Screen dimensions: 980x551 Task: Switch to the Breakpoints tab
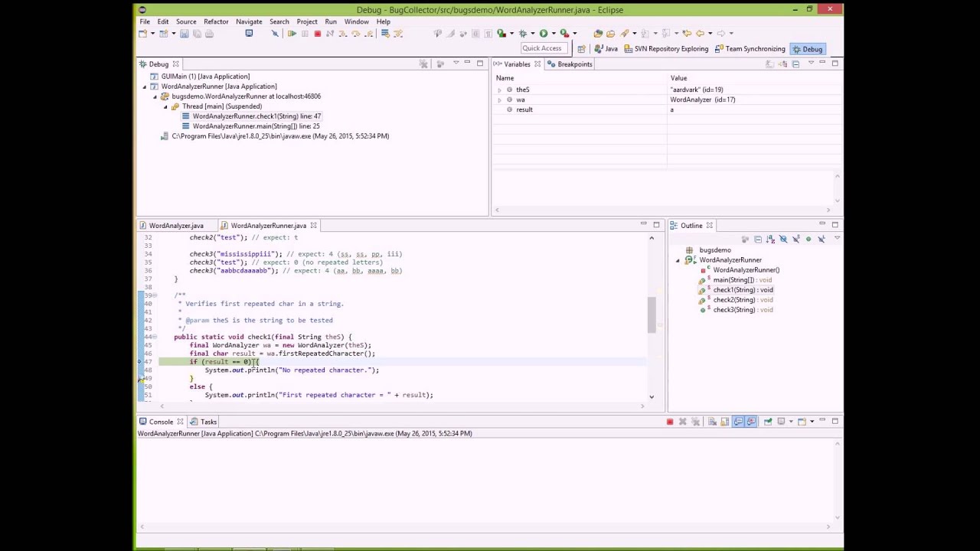pyautogui.click(x=570, y=64)
